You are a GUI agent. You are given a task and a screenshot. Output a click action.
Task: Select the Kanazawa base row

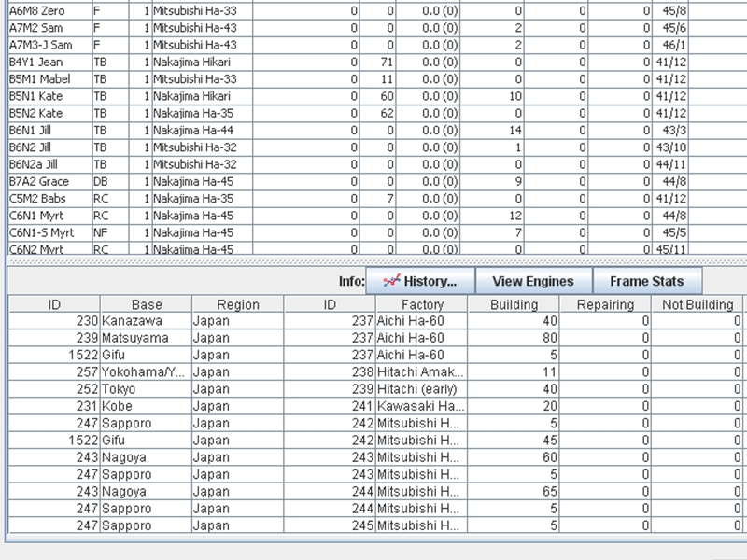[376, 321]
